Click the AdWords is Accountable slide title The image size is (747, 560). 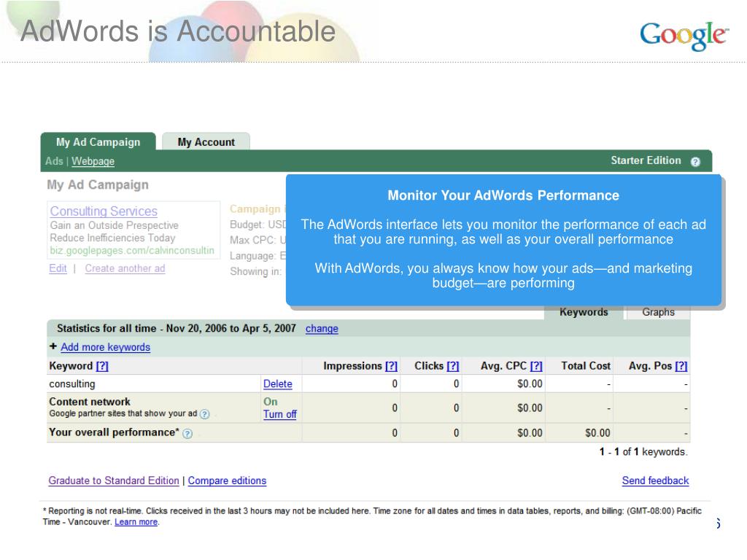click(178, 31)
